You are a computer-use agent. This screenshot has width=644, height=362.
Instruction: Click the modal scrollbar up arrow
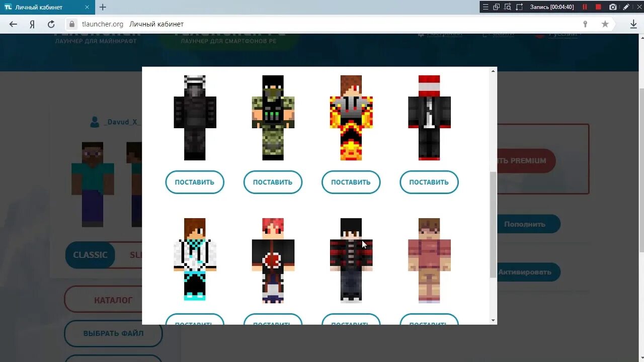click(x=493, y=71)
